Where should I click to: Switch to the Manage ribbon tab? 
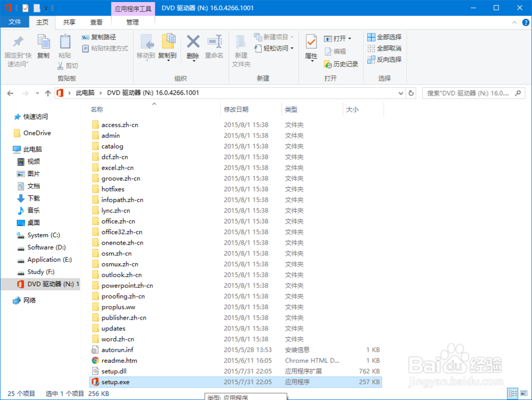[132, 22]
